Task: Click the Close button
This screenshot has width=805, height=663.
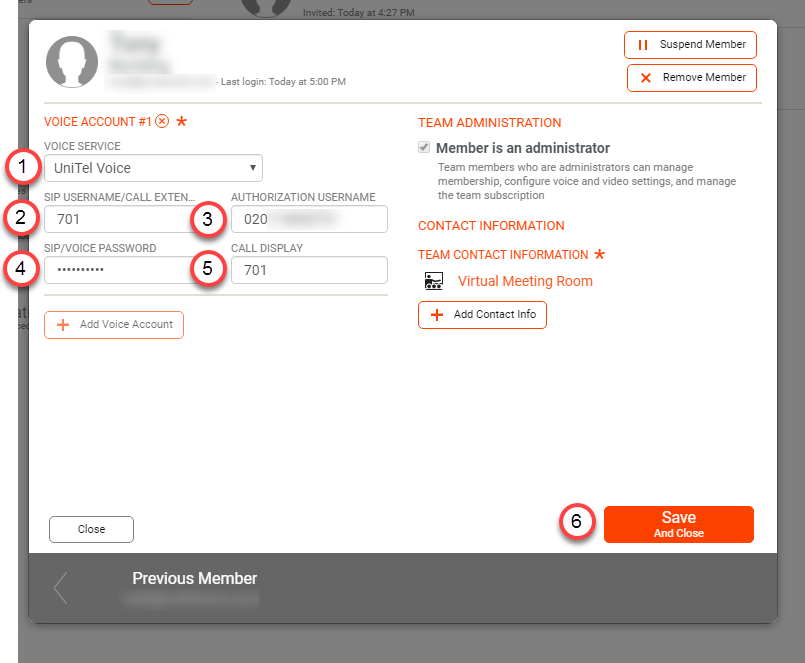Action: tap(91, 529)
